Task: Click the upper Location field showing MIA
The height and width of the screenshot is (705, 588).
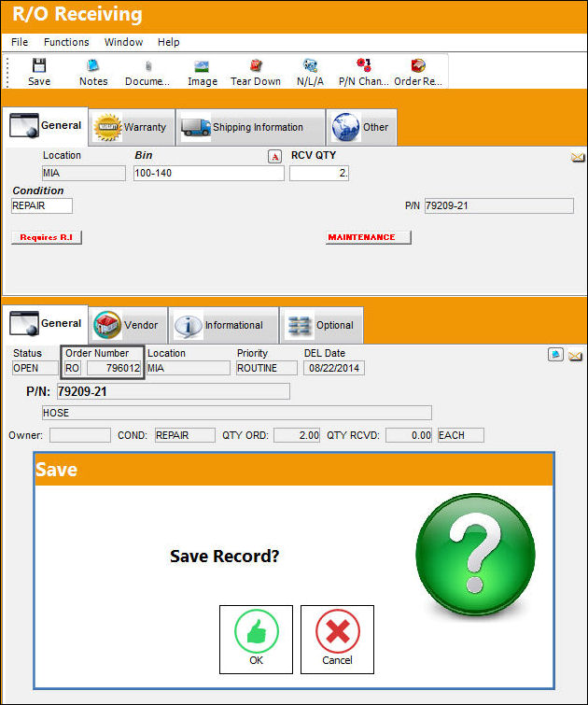Action: 84,173
